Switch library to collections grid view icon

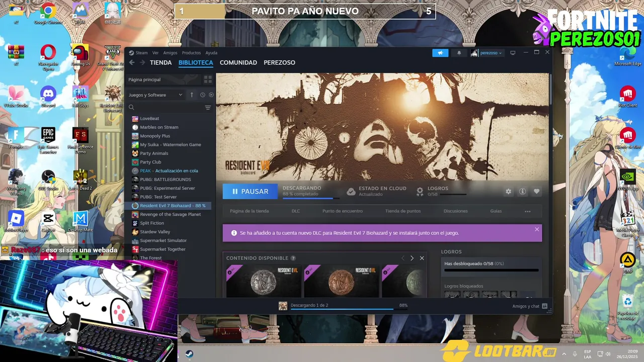click(208, 79)
